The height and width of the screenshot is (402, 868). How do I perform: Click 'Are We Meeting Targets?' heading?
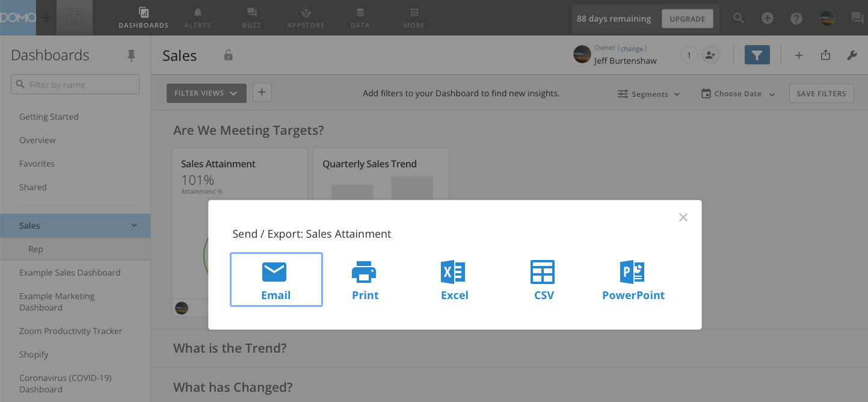point(248,130)
